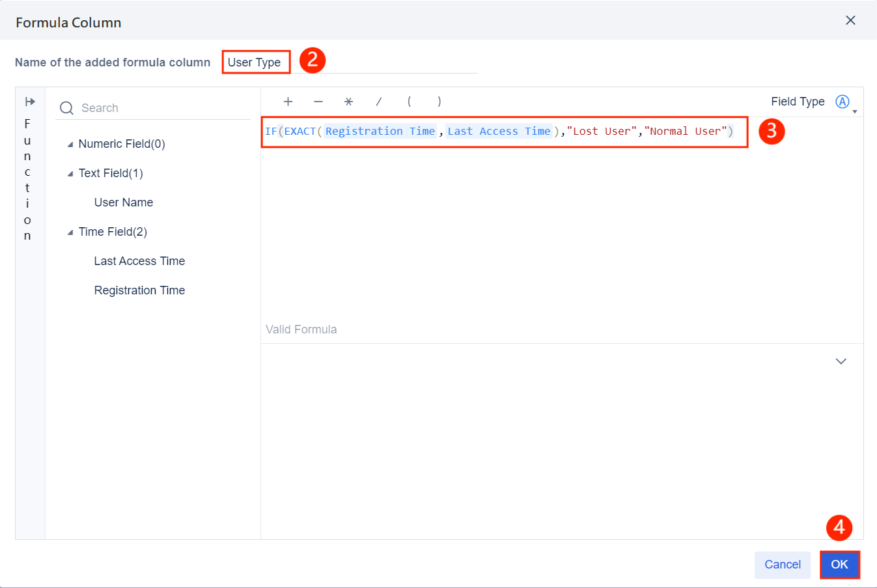877x588 pixels.
Task: Click the Field Type letter A icon
Action: 842,101
